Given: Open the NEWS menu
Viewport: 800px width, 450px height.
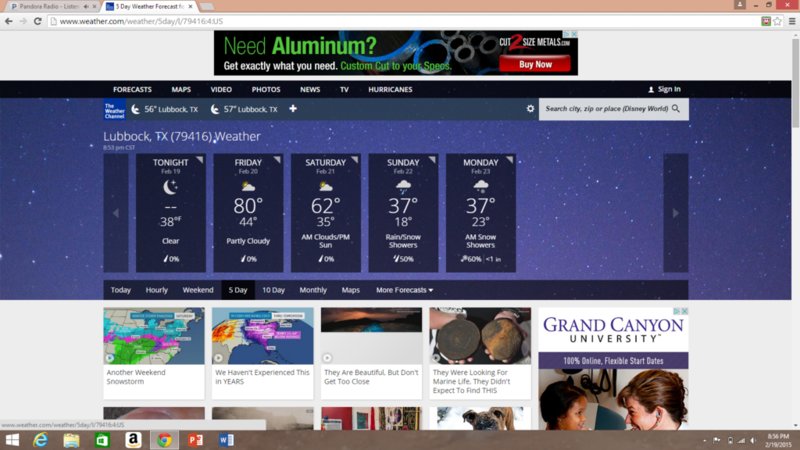Looking at the screenshot, I should (x=310, y=89).
